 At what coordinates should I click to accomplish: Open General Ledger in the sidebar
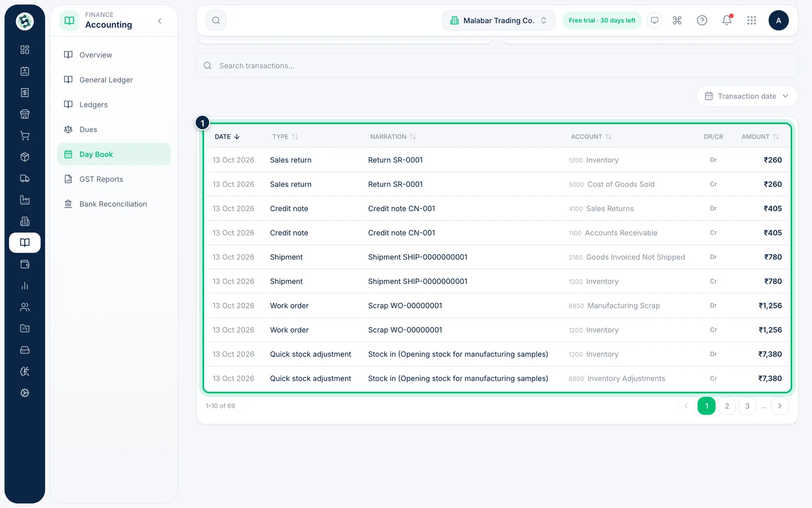click(x=114, y=80)
